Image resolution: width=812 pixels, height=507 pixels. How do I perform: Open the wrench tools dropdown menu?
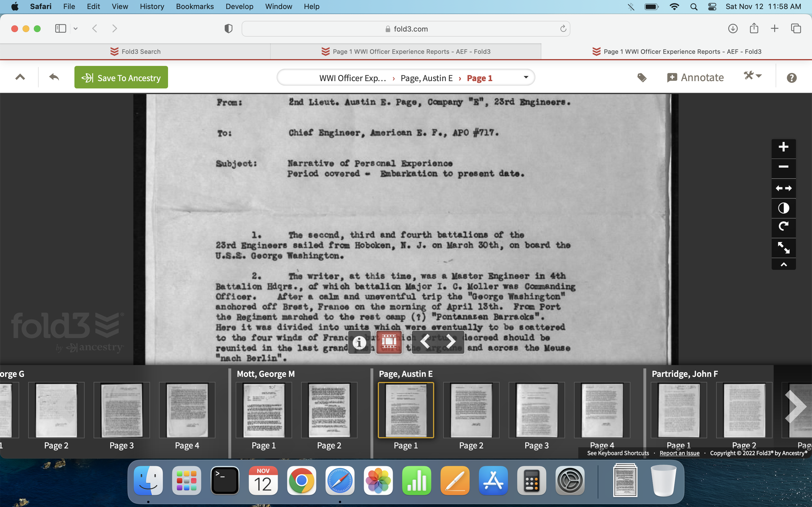[753, 76]
